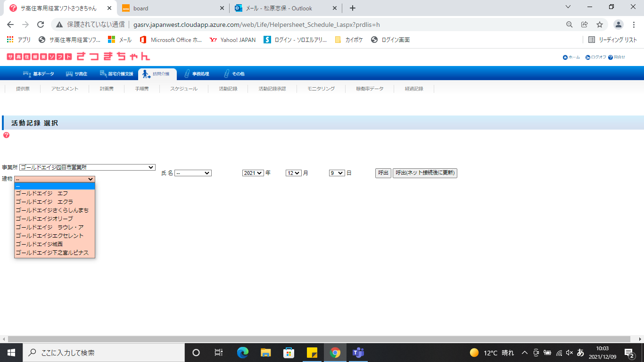
Task: Open the 居宅介護支援 navigation tab
Action: 116,74
